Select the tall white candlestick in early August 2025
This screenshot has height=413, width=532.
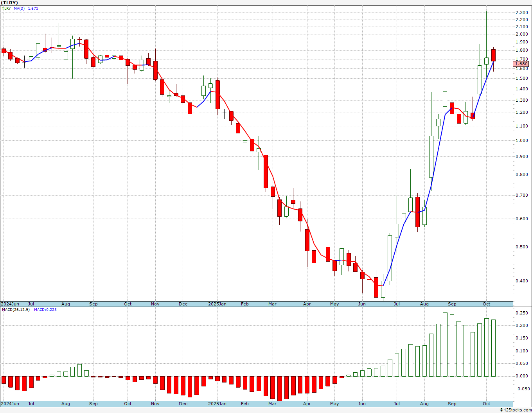point(431,156)
